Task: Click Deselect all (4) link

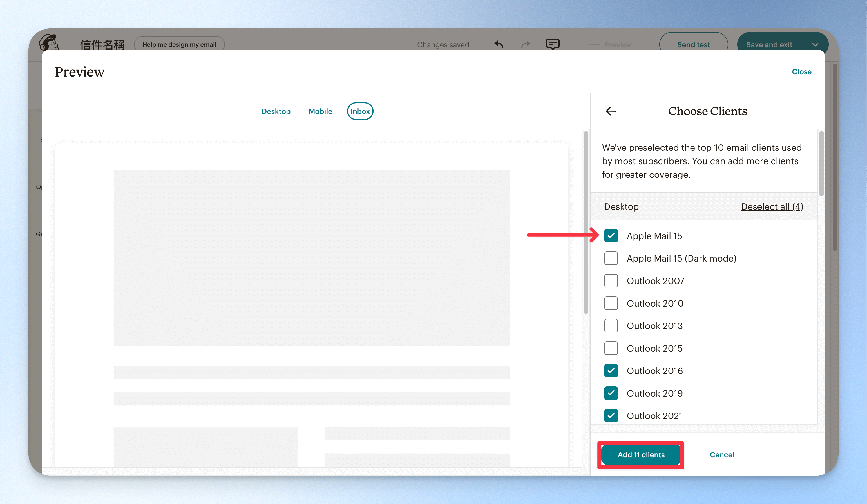Action: (772, 207)
